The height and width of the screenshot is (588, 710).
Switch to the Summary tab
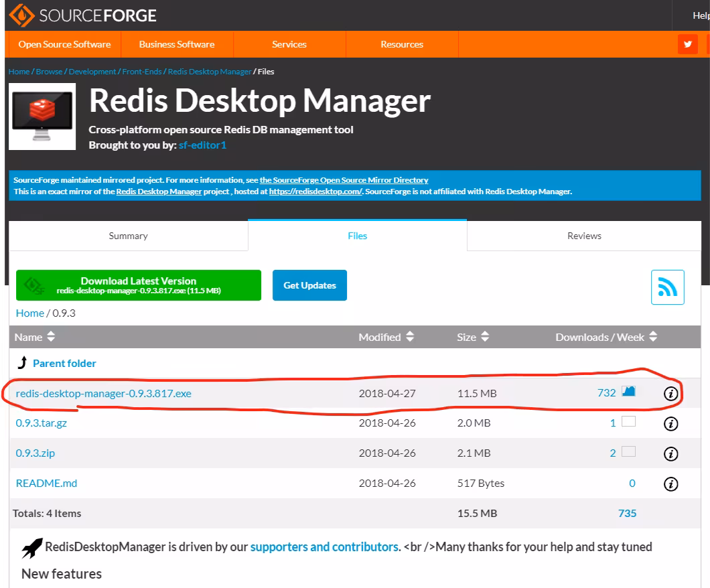128,236
